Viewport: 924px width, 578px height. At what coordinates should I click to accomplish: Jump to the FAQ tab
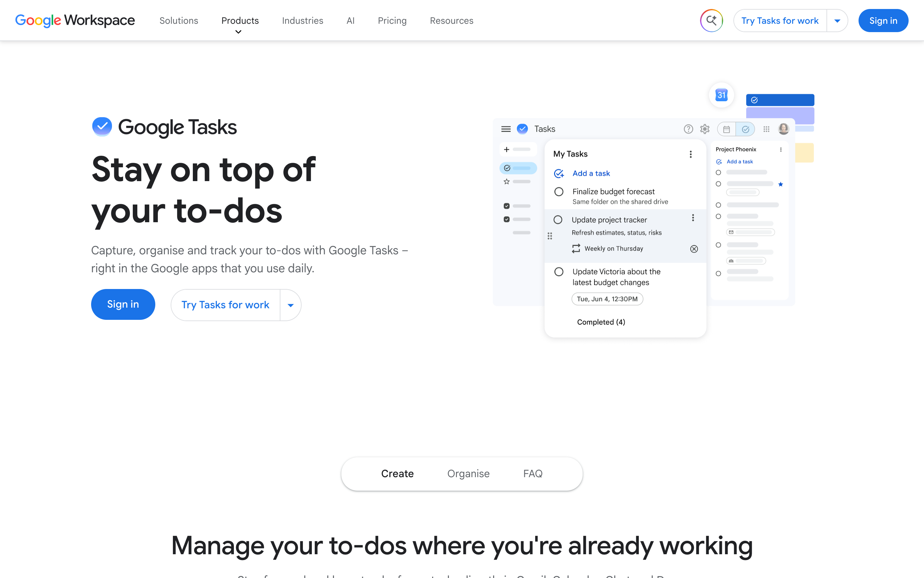[533, 474]
